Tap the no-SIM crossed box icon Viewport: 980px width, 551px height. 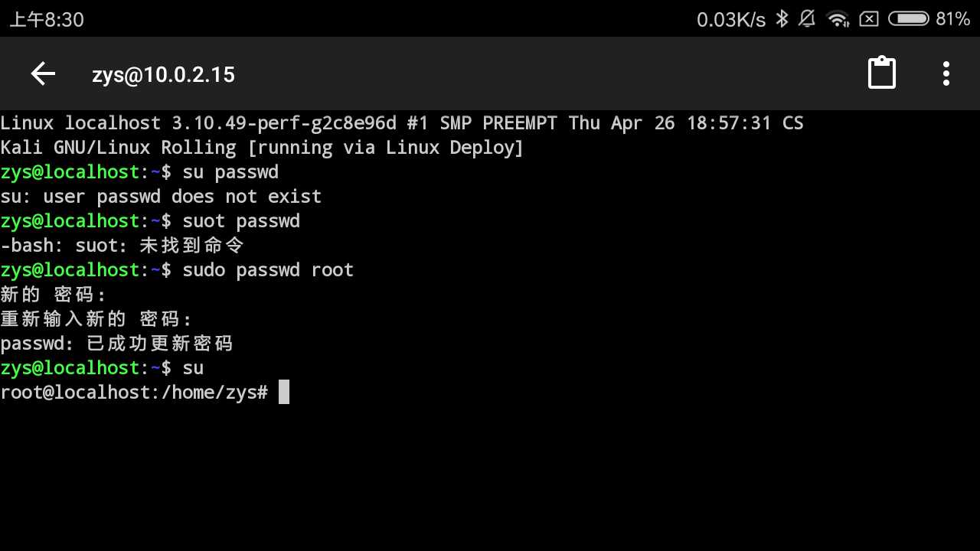[869, 19]
